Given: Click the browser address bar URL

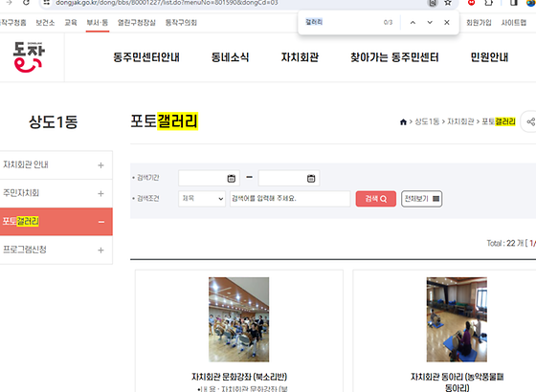Looking at the screenshot, I should click(167, 3).
